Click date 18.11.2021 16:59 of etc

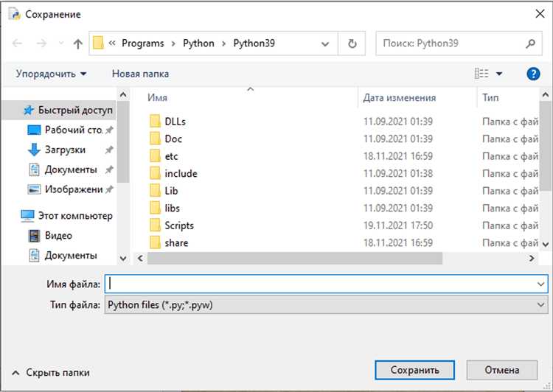coord(398,156)
